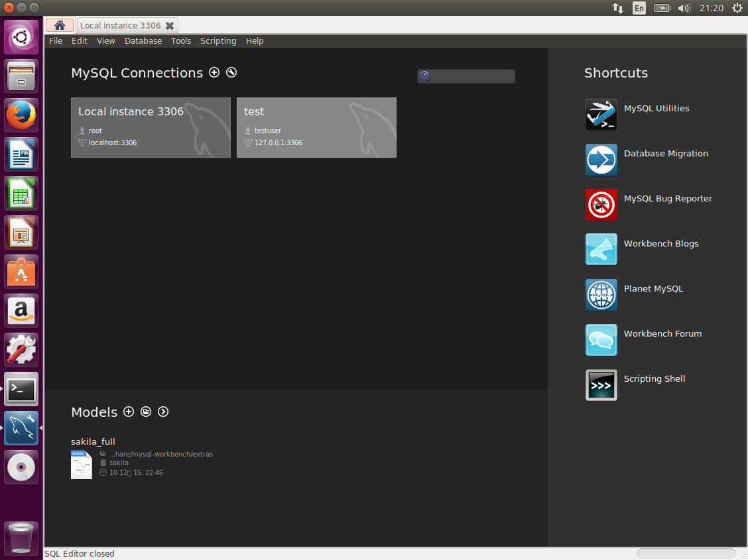Screen dimensions: 748x560
Task: Create a new model with plus icon
Action: coord(129,412)
